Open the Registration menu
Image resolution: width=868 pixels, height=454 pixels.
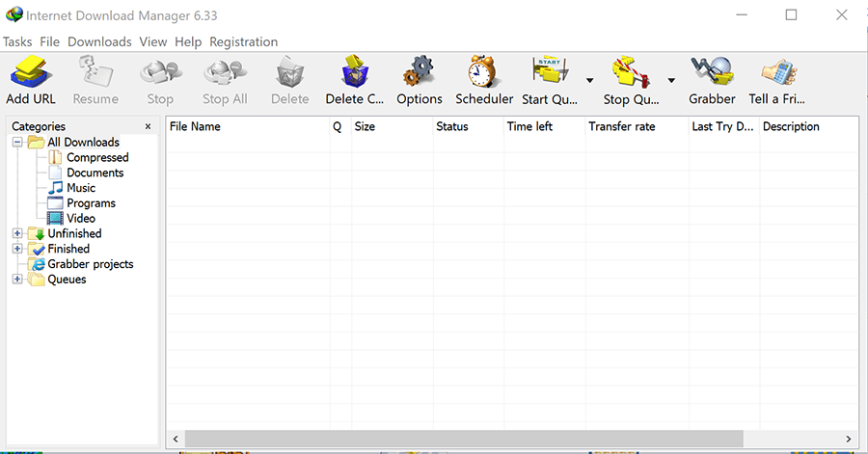coord(244,42)
